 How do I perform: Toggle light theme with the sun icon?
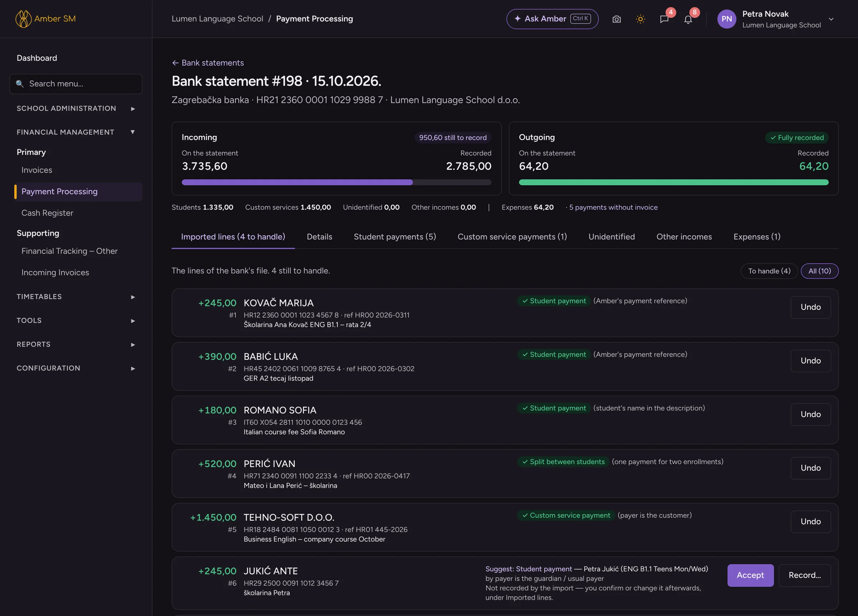[x=641, y=19]
